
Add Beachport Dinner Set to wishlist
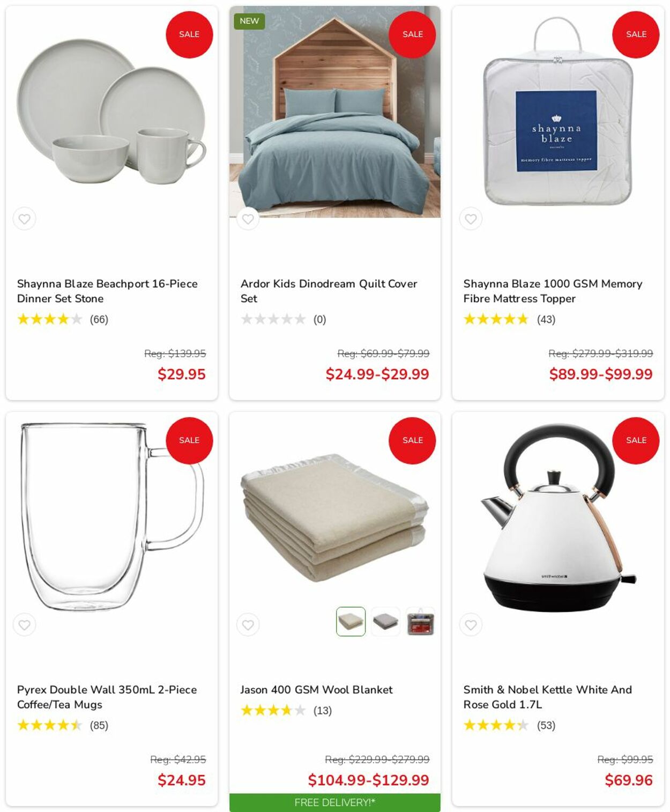pyautogui.click(x=25, y=219)
